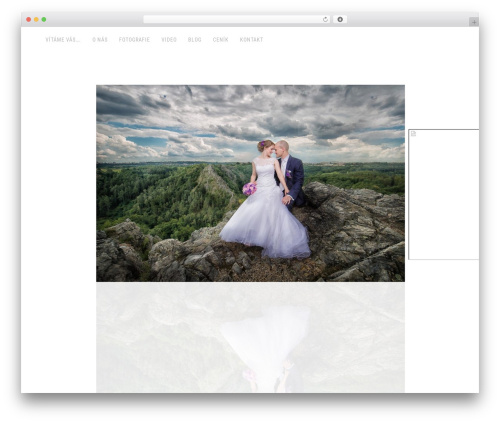The width and height of the screenshot is (500, 423).
Task: Click the faded mirrored photo below hero
Action: pyautogui.click(x=250, y=337)
